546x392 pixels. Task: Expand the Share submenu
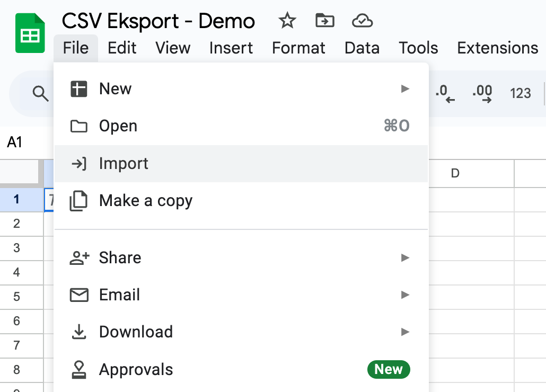[241, 258]
